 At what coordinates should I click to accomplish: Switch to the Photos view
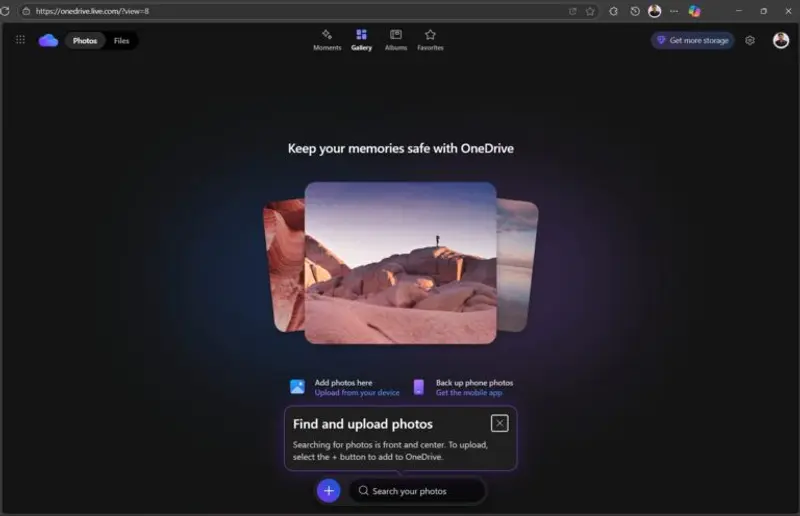[x=85, y=41]
